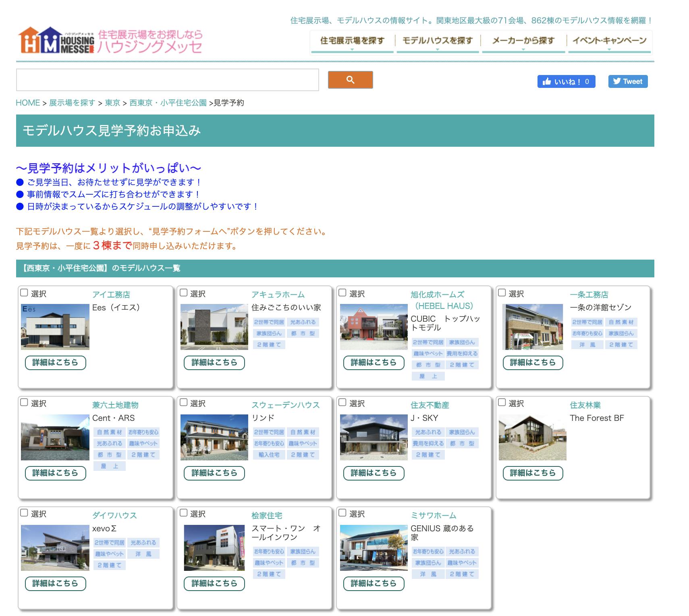The width and height of the screenshot is (689, 616).
Task: Check 選択 for 住友林業
Action: click(502, 402)
